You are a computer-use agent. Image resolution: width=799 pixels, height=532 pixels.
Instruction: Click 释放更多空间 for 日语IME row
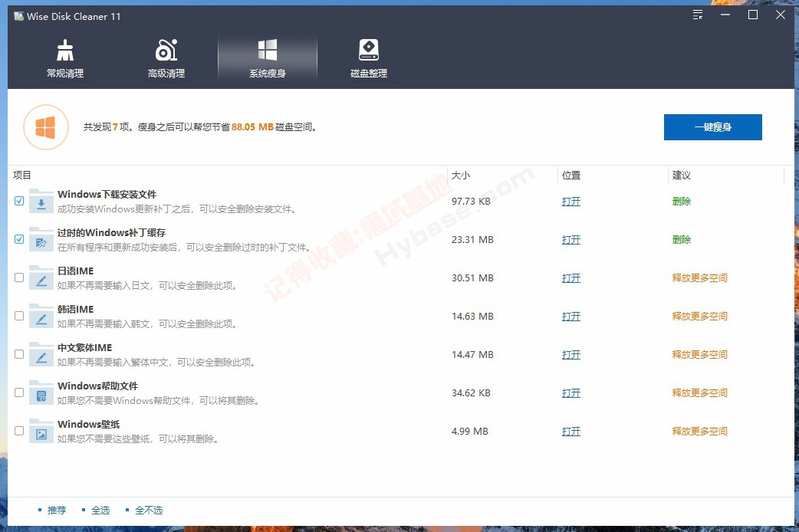point(699,277)
